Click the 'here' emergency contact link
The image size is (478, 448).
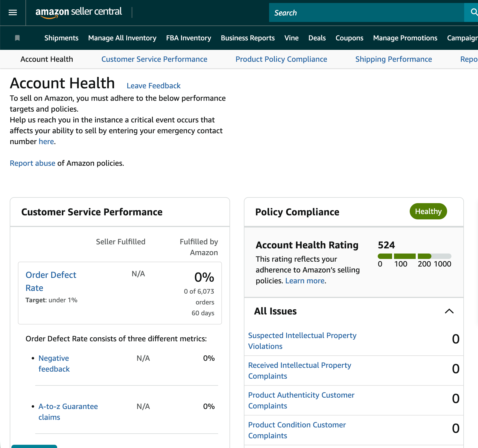[46, 141]
